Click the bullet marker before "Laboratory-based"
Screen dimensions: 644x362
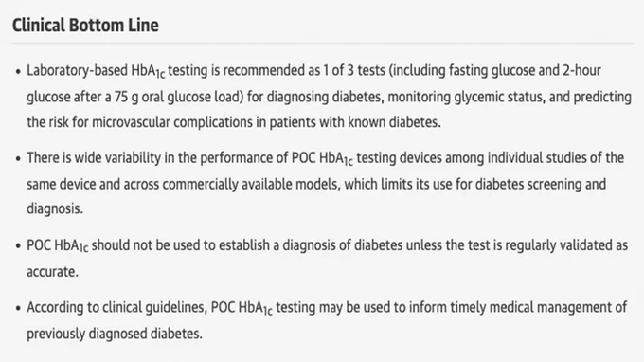click(18, 72)
